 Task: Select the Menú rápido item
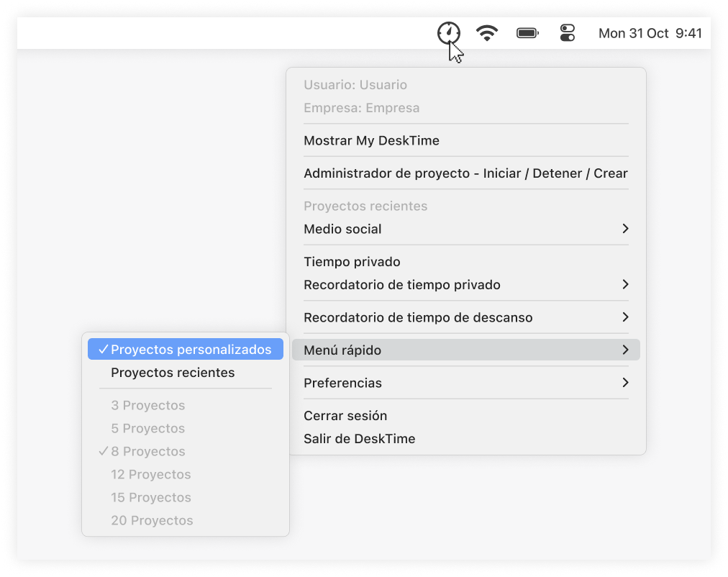(x=465, y=350)
